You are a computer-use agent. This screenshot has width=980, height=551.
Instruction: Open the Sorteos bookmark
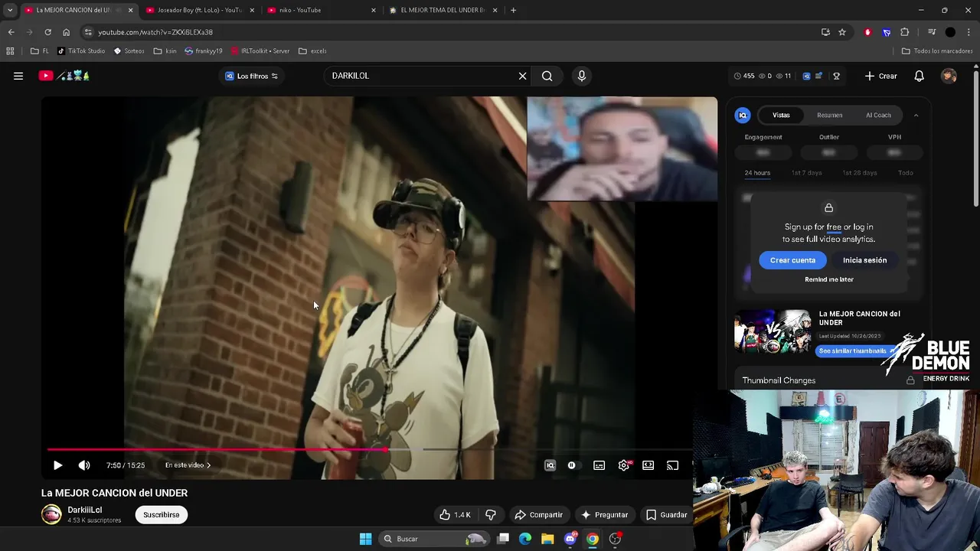[129, 51]
